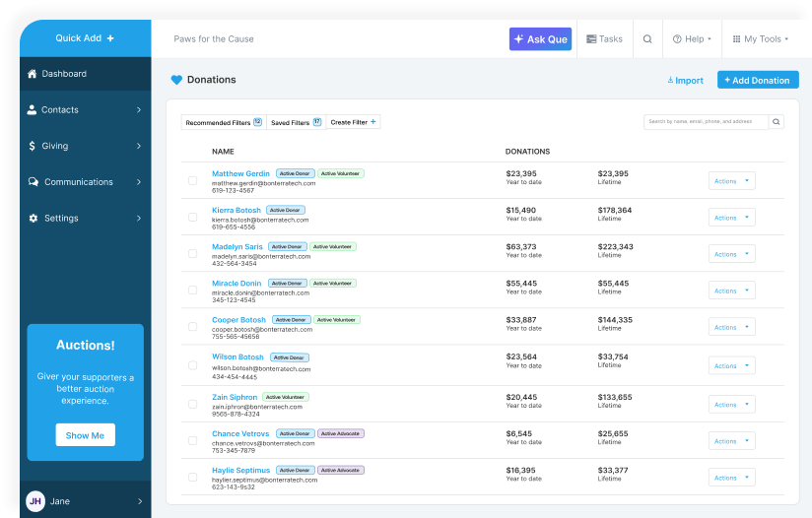Viewport: 812px width, 518px height.
Task: Open the Saved Filters tab
Action: tap(297, 122)
